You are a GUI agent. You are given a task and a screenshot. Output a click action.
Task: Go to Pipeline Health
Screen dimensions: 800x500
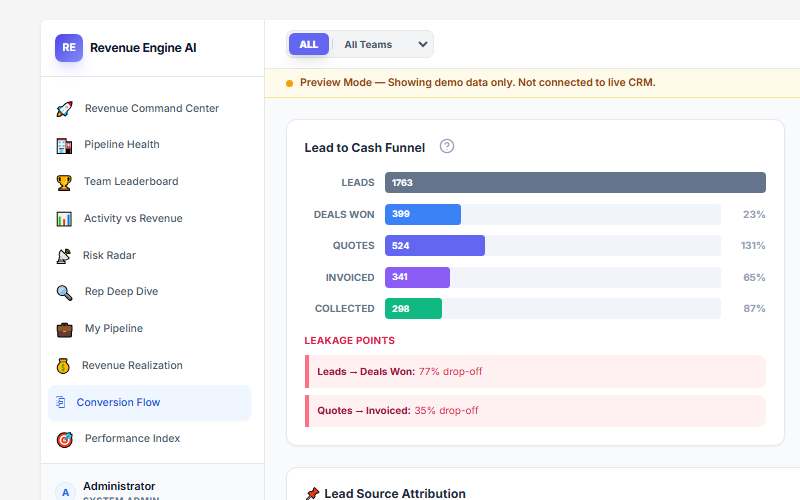coord(149,145)
